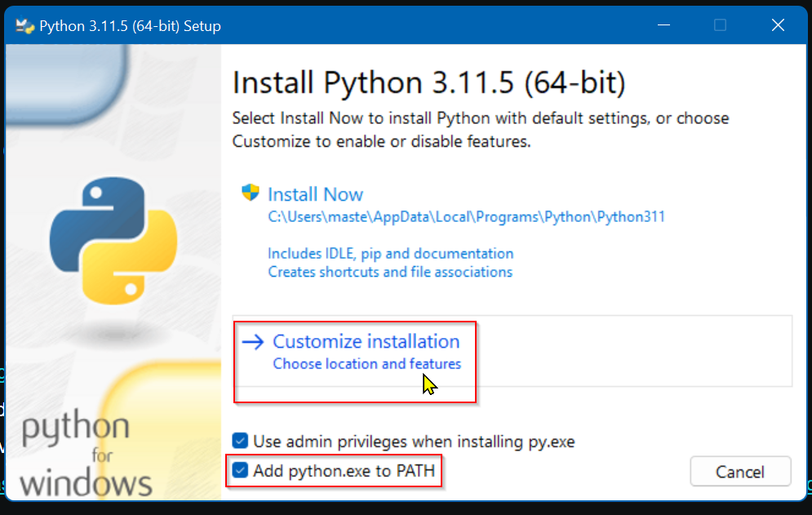Click the Python installer icon in title bar
812x515 pixels.
(x=25, y=26)
